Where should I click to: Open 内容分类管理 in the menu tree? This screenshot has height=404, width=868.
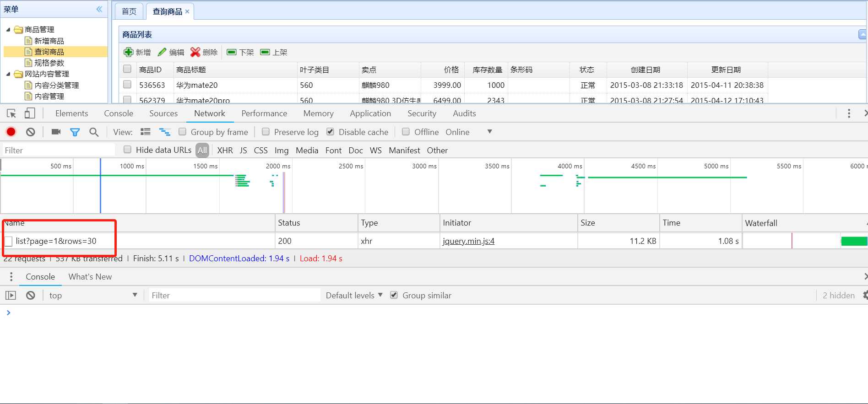click(57, 85)
